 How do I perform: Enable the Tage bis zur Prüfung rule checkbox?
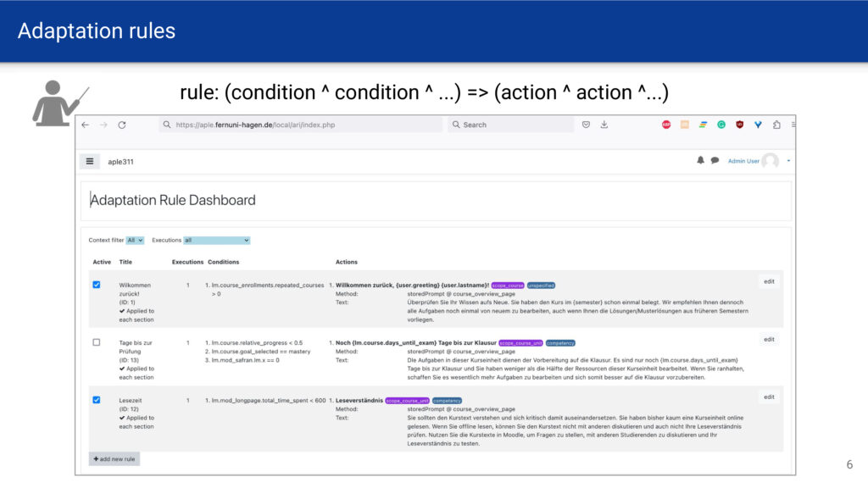[97, 342]
